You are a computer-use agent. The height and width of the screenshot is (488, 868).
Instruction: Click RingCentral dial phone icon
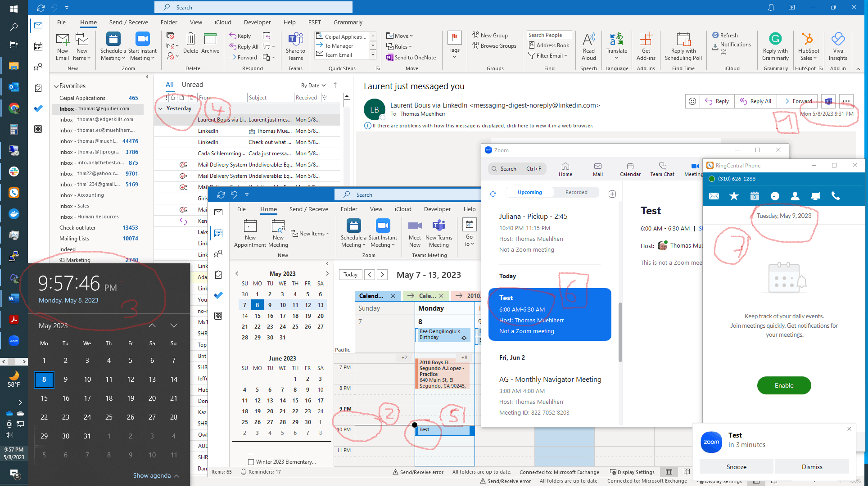pyautogui.click(x=836, y=196)
